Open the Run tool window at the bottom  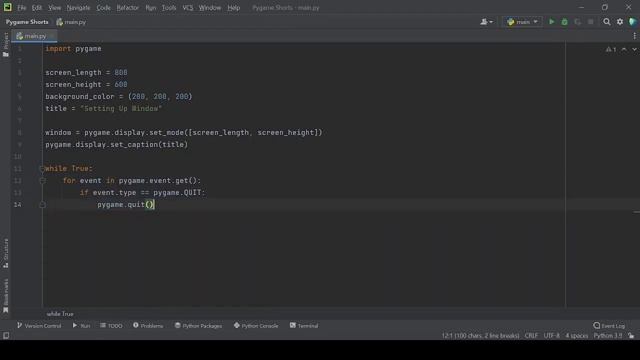tap(81, 326)
